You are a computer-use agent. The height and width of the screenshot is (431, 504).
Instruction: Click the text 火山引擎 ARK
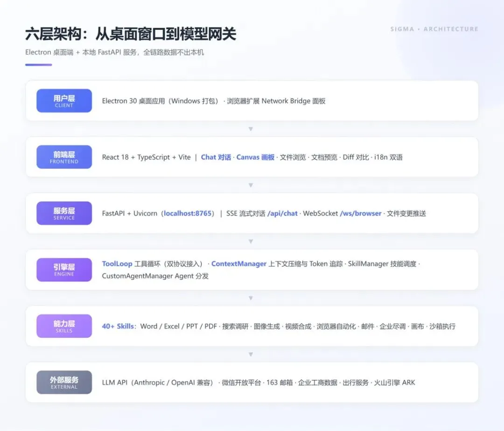tap(394, 382)
